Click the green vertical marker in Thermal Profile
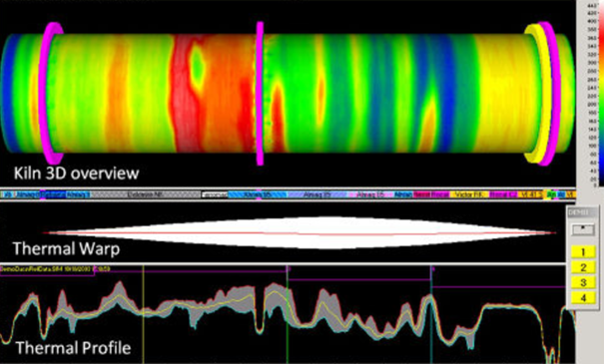Screen dimensions: 604x364 pyautogui.click(x=287, y=314)
